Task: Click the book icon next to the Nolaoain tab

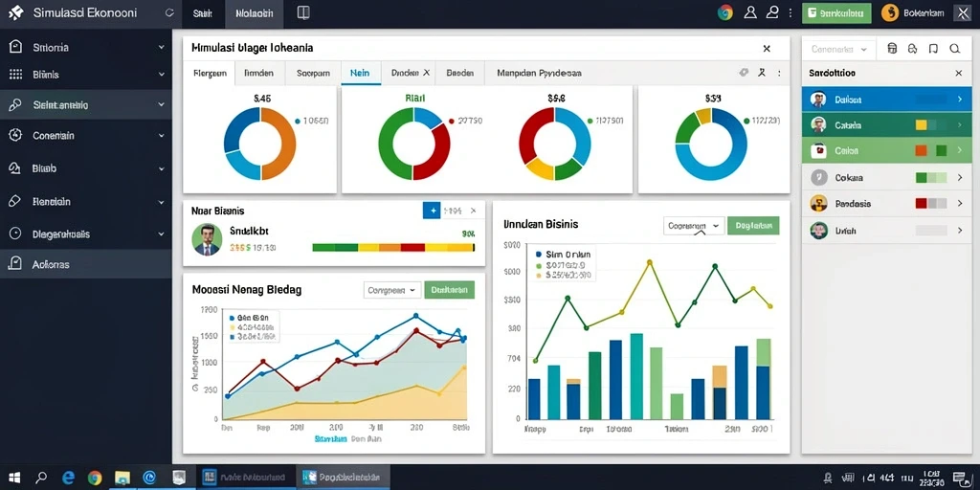Action: pos(303,13)
